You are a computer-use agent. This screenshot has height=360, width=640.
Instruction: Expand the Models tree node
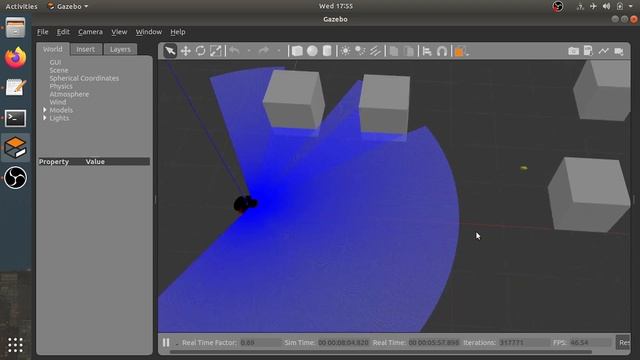click(x=44, y=110)
